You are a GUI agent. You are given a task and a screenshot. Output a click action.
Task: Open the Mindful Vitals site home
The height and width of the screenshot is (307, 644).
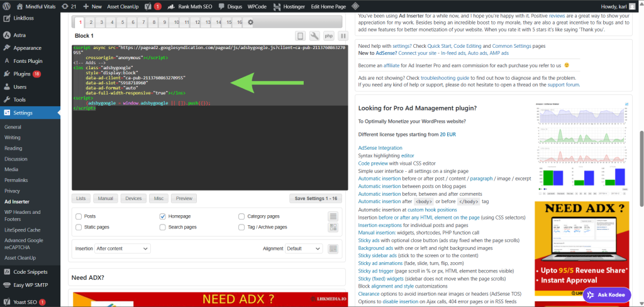[36, 6]
